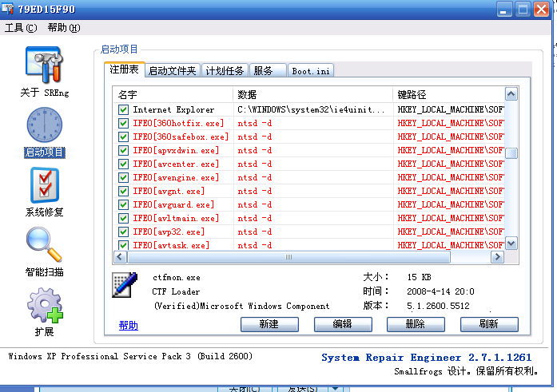Open 智能扫描 magnifier icon

coord(45,245)
